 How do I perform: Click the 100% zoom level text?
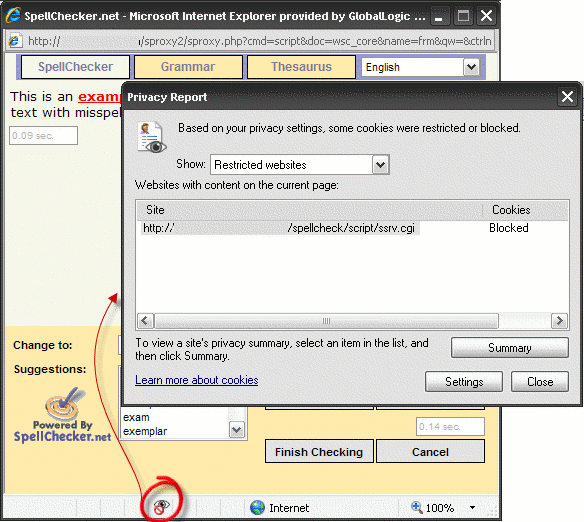point(440,508)
